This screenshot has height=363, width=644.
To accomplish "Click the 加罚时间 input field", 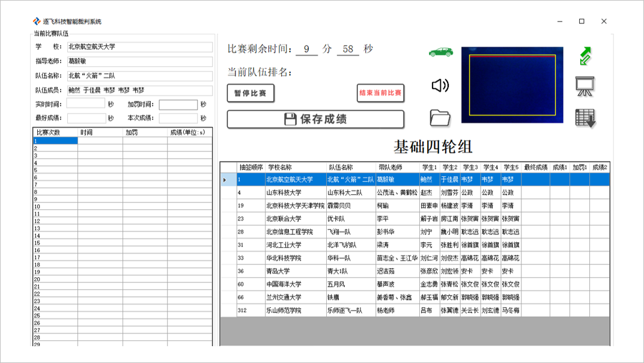I will 178,105.
